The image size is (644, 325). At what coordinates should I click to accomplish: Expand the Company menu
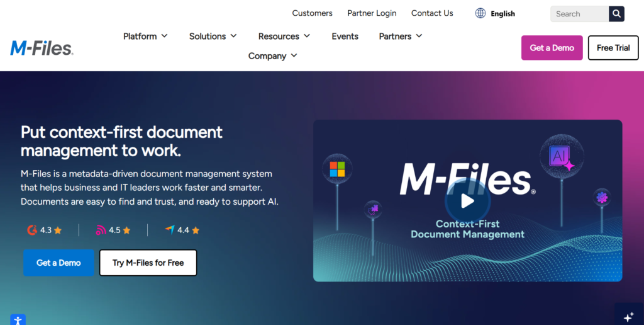[x=272, y=56]
